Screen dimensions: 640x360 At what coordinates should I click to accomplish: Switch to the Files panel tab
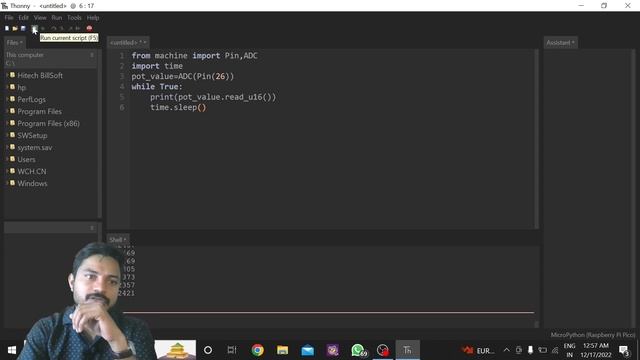[14, 42]
